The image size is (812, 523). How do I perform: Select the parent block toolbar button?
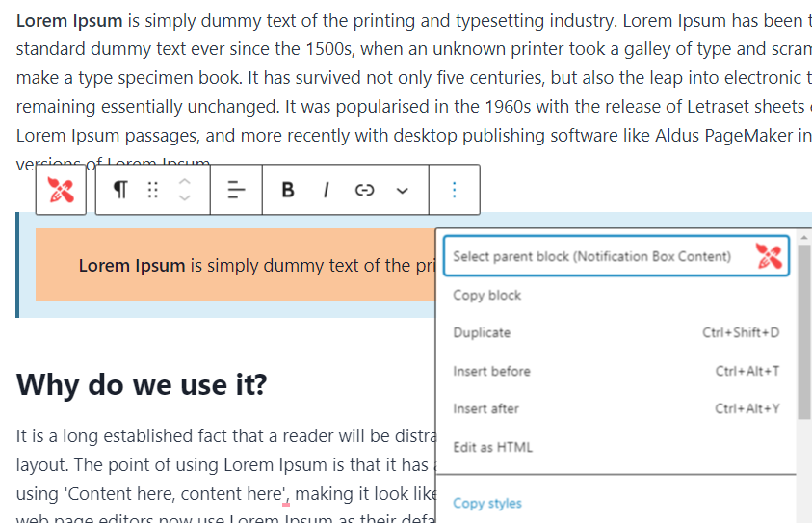61,190
